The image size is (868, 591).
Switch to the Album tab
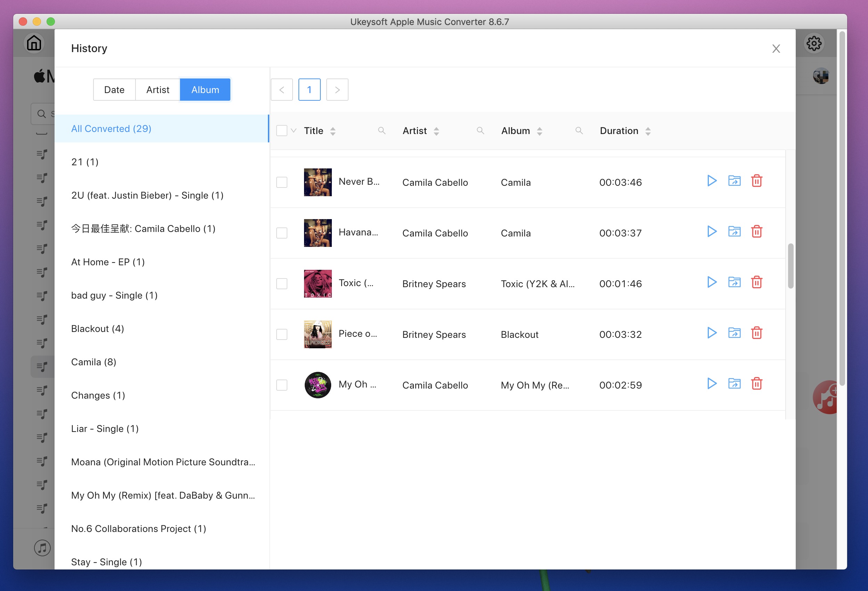(x=205, y=90)
